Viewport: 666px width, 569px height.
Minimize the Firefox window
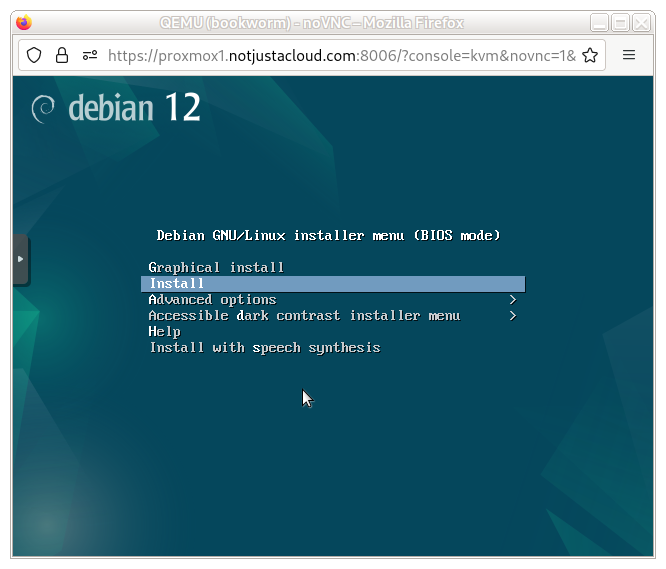pos(599,23)
